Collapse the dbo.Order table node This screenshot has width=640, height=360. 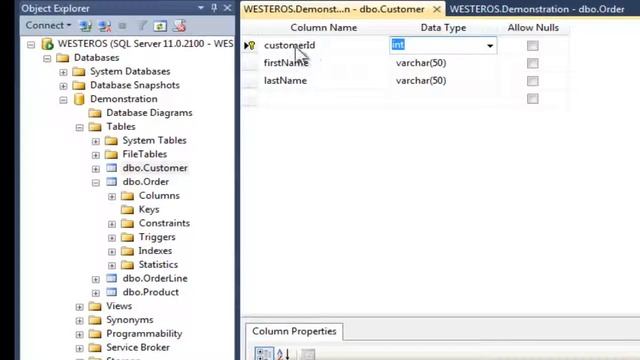pyautogui.click(x=96, y=182)
